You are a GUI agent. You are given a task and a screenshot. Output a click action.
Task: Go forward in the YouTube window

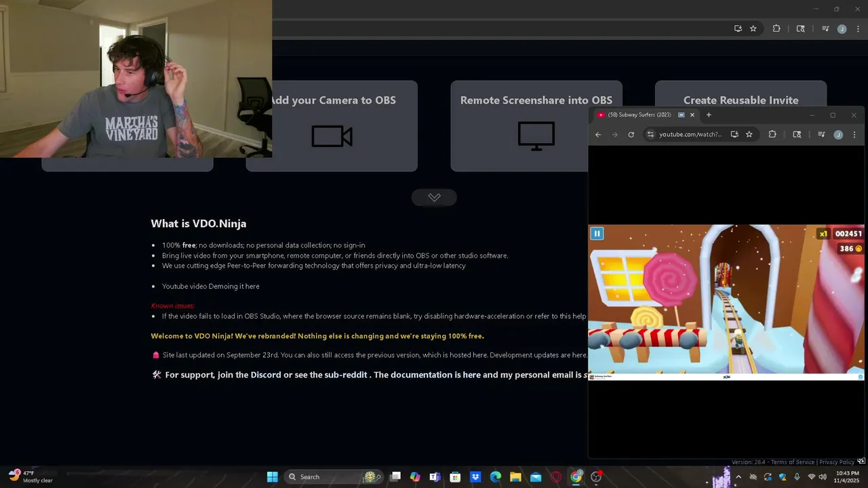(x=614, y=135)
